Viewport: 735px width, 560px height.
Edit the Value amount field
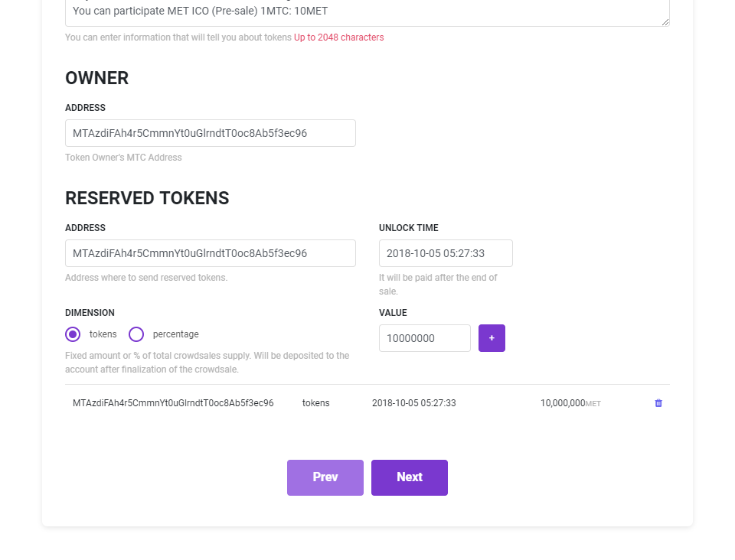coord(424,338)
